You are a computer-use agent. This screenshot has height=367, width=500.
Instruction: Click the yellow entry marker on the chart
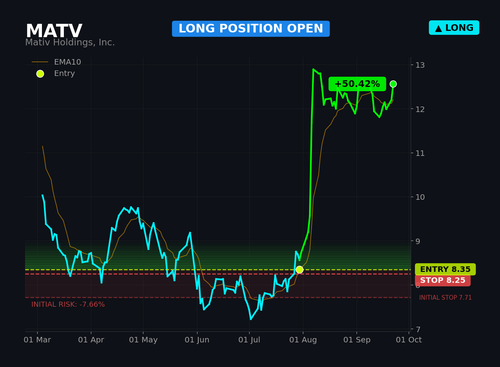[x=299, y=269]
